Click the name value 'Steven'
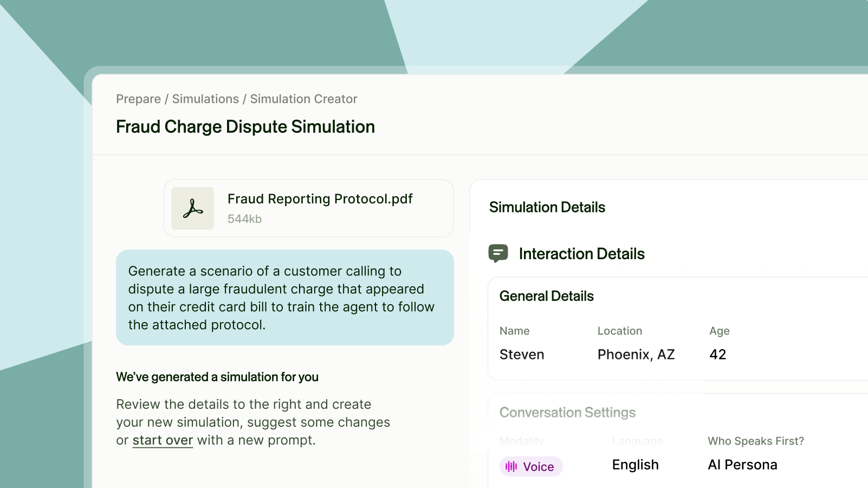 522,355
